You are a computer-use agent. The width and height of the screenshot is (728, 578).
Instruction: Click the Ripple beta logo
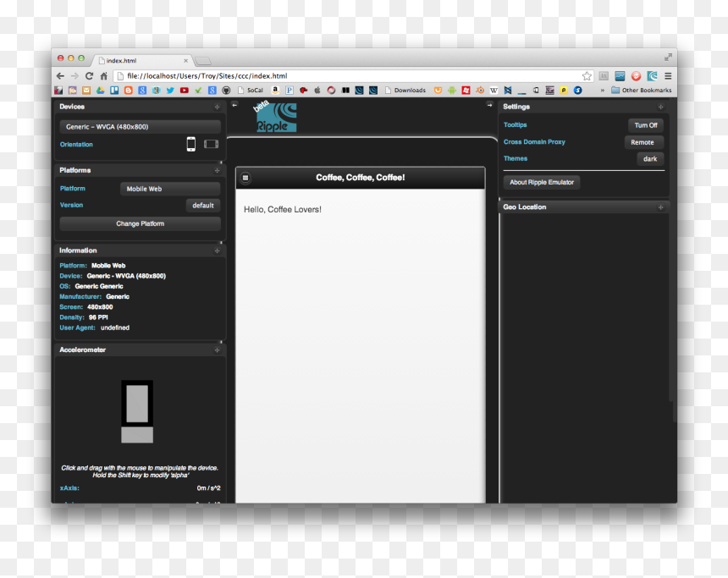point(275,117)
